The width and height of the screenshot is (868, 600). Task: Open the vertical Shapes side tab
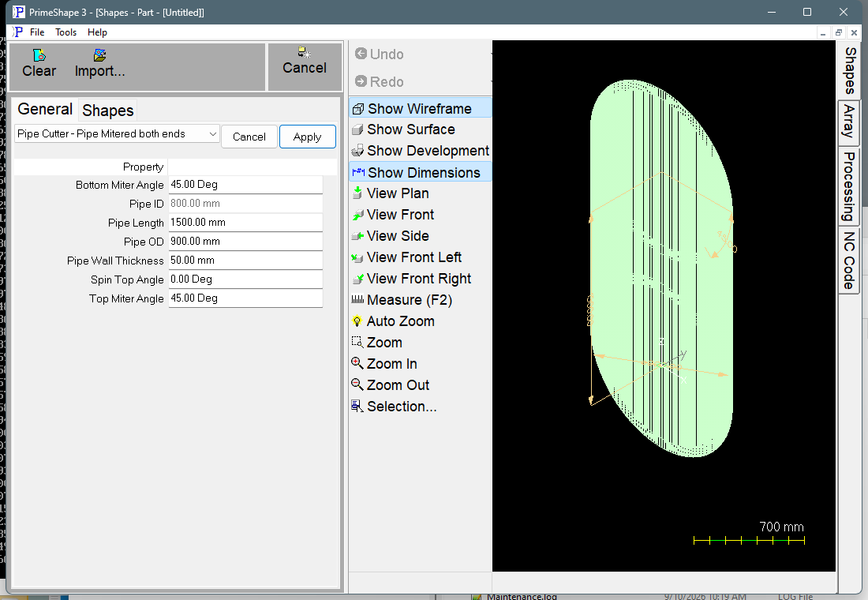coord(850,70)
